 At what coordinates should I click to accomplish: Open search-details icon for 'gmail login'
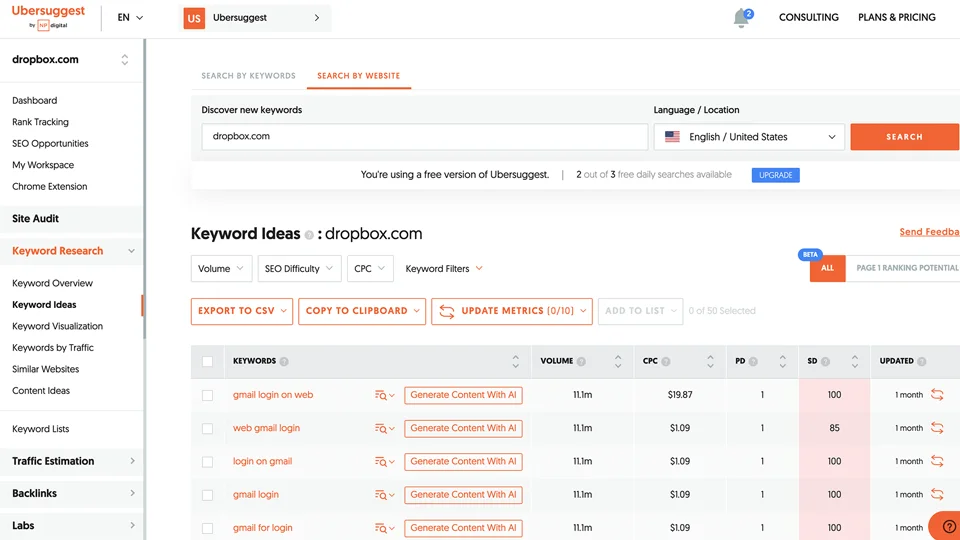coord(384,495)
